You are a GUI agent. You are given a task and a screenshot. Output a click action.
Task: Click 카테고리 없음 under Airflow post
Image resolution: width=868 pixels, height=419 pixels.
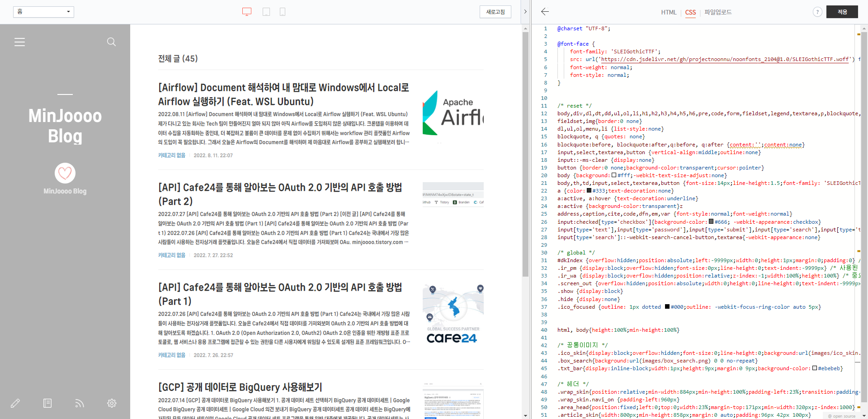[172, 155]
